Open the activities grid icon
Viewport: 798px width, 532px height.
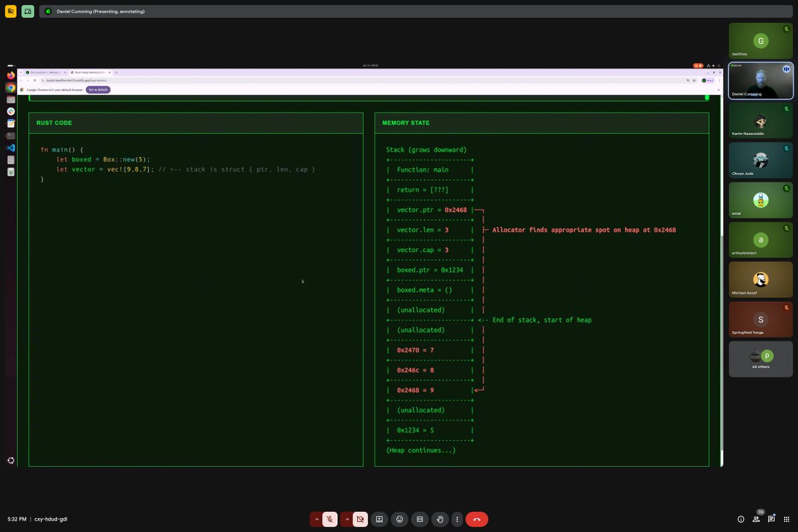tap(786, 519)
